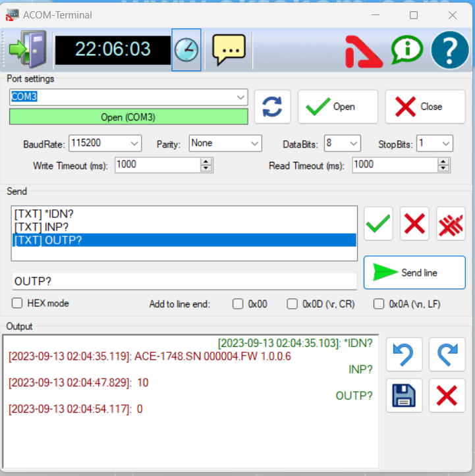Open the StopBits dropdown
475x476 pixels.
tap(446, 144)
